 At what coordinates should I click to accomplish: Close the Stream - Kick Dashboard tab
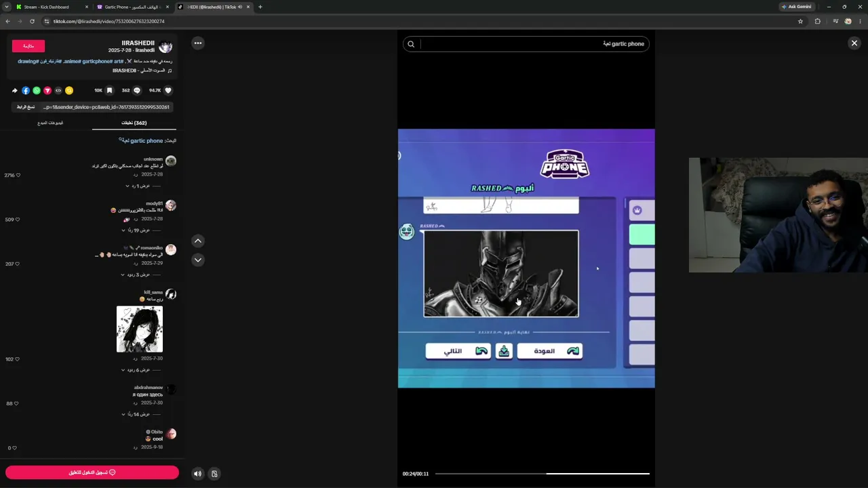pyautogui.click(x=87, y=7)
